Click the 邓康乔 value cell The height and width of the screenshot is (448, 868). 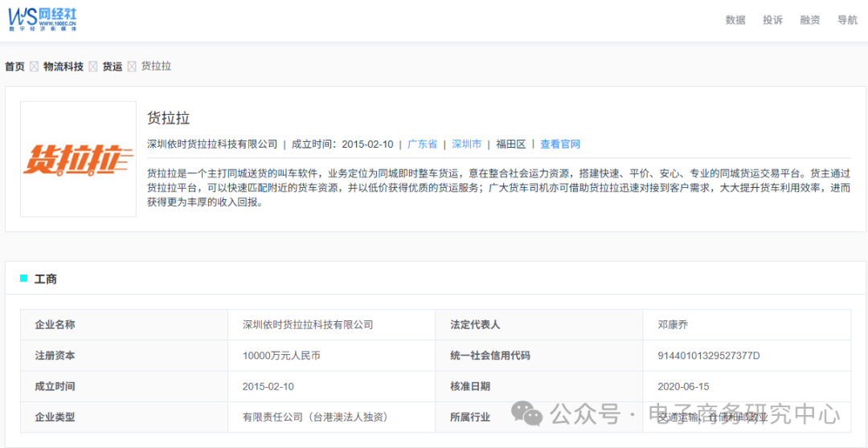(x=747, y=324)
